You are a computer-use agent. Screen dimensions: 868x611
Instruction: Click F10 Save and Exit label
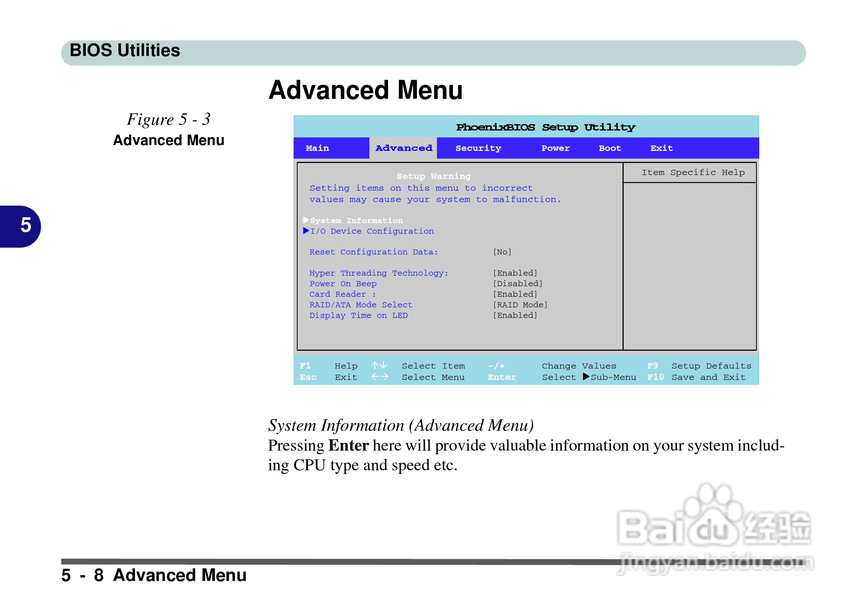tap(708, 377)
